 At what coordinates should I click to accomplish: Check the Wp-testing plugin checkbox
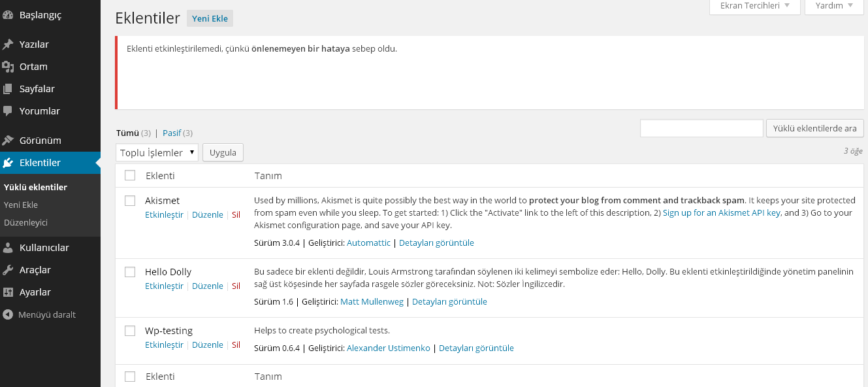point(130,331)
